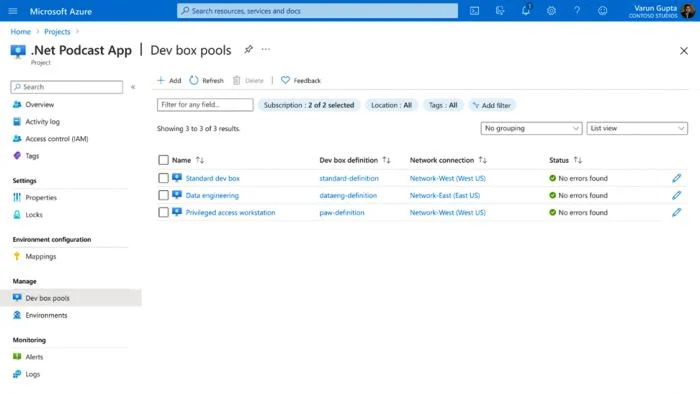Open Cloud Shell from top bar
The height and width of the screenshot is (394, 700).
(475, 11)
